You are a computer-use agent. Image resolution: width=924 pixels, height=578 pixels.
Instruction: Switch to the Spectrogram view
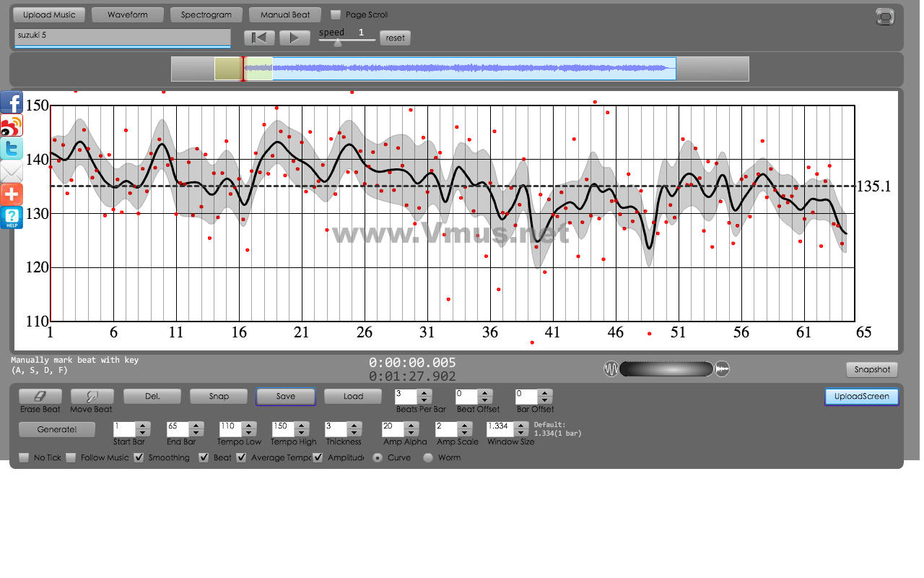206,14
